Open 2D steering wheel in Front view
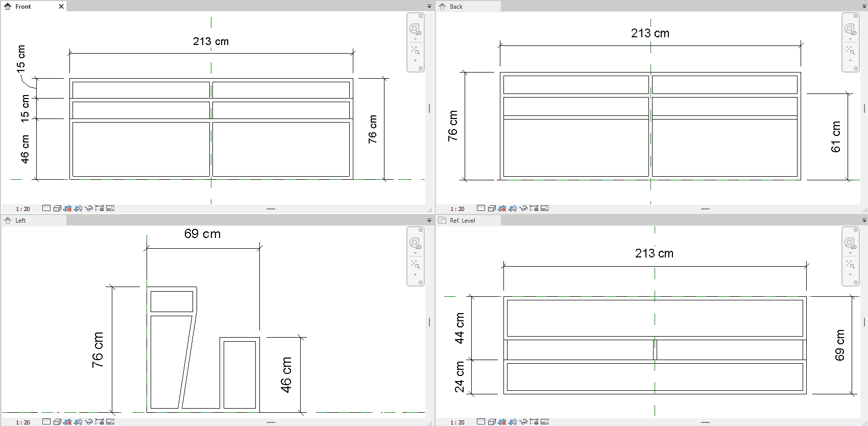 [415, 29]
